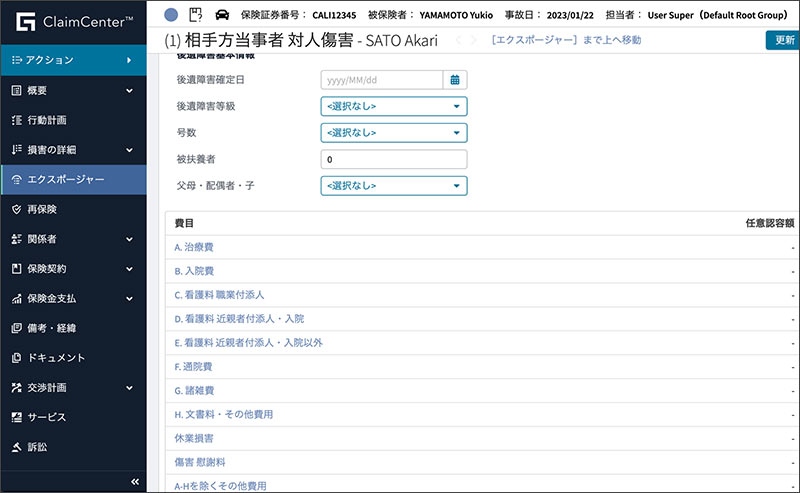Open 父母・配偶者・子 dropdown

click(x=394, y=185)
